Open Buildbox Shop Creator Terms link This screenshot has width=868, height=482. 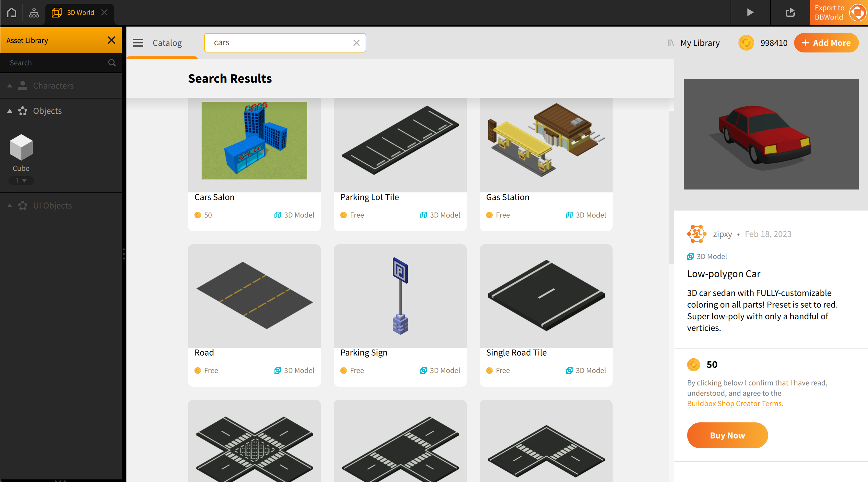(x=735, y=403)
